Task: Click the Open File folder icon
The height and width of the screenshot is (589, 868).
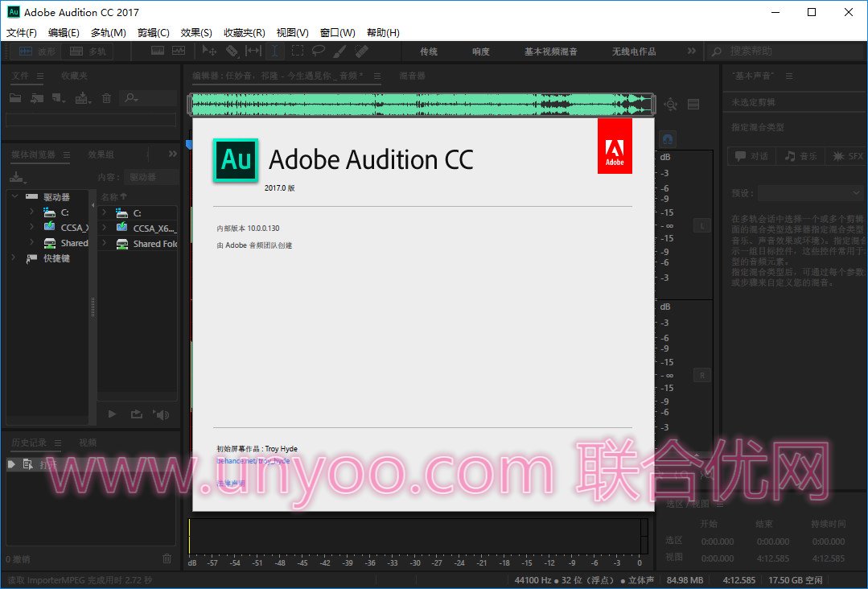Action: click(x=15, y=98)
